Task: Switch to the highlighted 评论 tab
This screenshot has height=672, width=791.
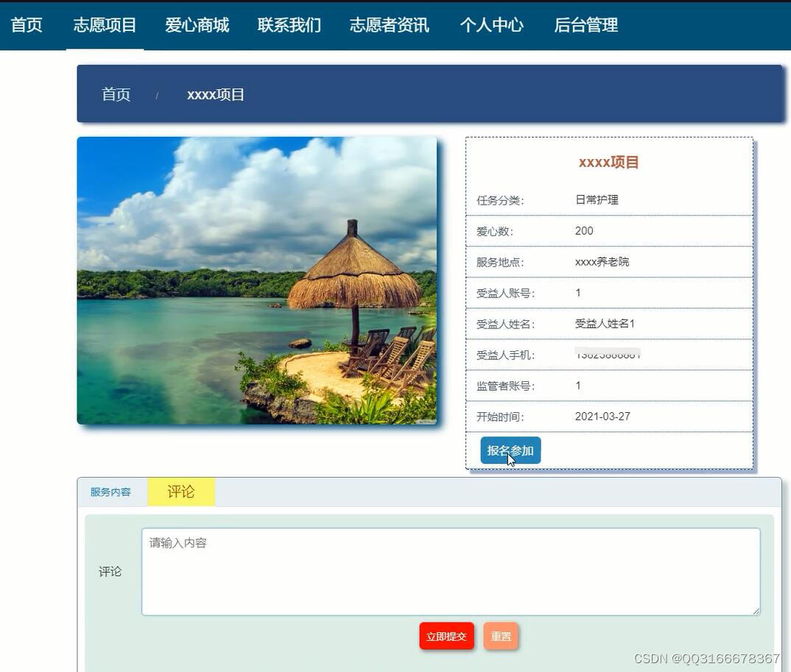Action: 180,491
